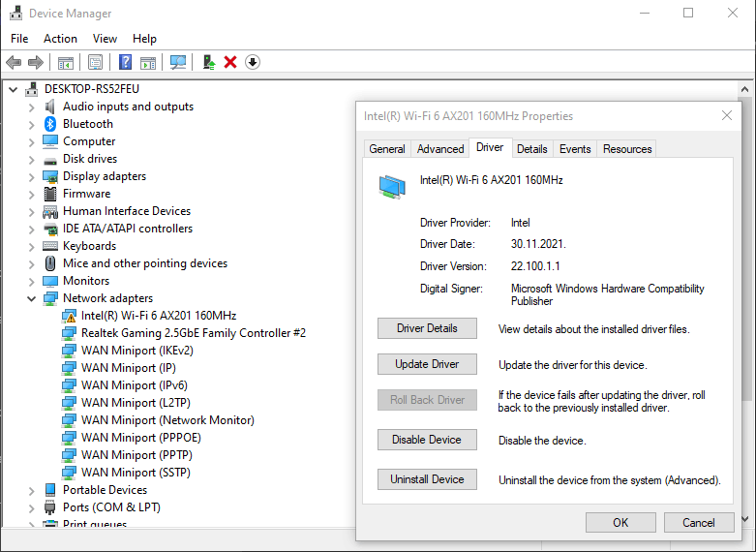The width and height of the screenshot is (756, 552).
Task: Click the Portable Devices icon
Action: 50,490
